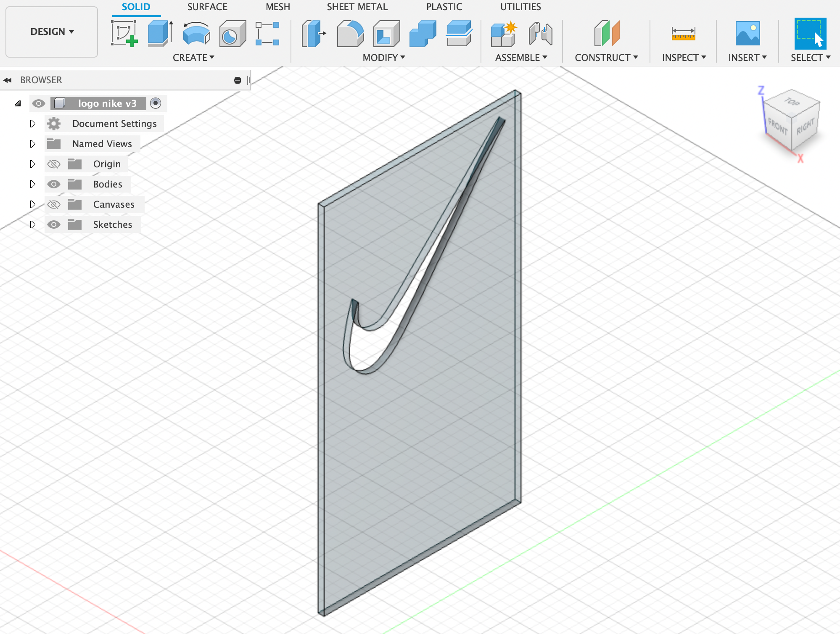840x634 pixels.
Task: Click the component icon beside logo nike v3
Action: [x=60, y=103]
